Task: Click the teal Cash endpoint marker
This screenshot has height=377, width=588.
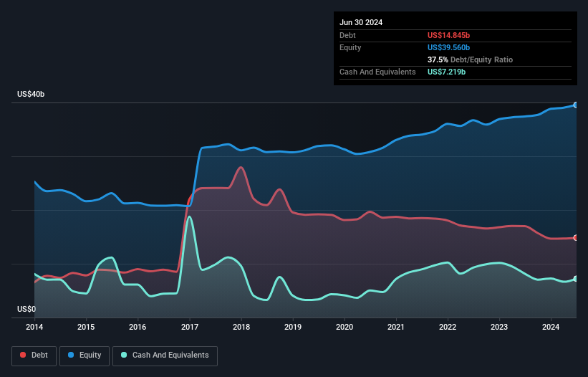Action: click(576, 279)
